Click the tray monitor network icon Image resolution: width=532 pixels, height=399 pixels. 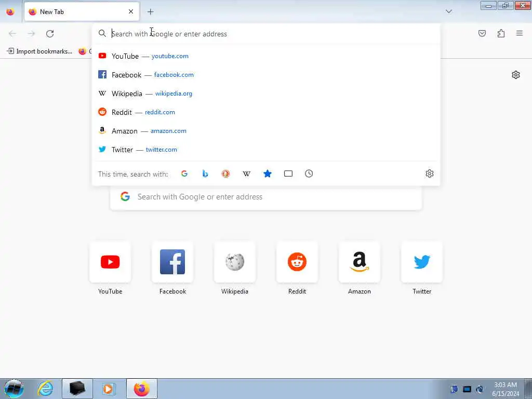[x=467, y=389]
